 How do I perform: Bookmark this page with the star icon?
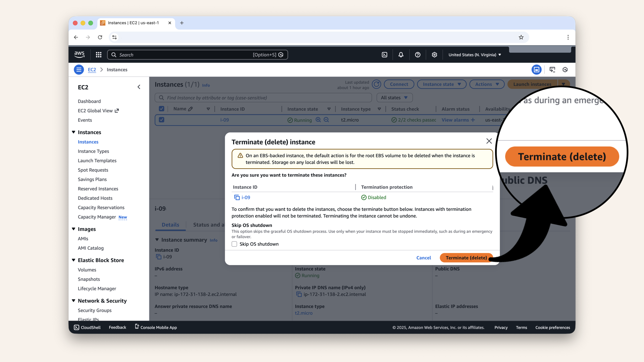point(521,37)
